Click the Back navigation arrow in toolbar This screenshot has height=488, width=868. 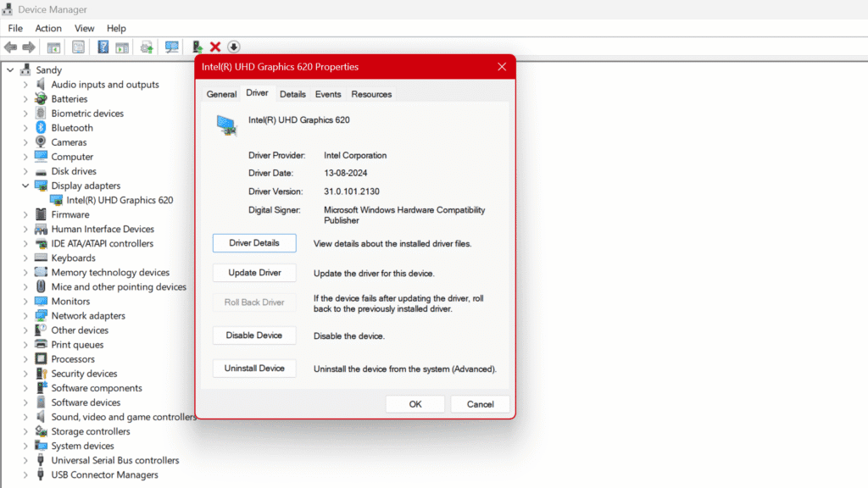point(10,47)
